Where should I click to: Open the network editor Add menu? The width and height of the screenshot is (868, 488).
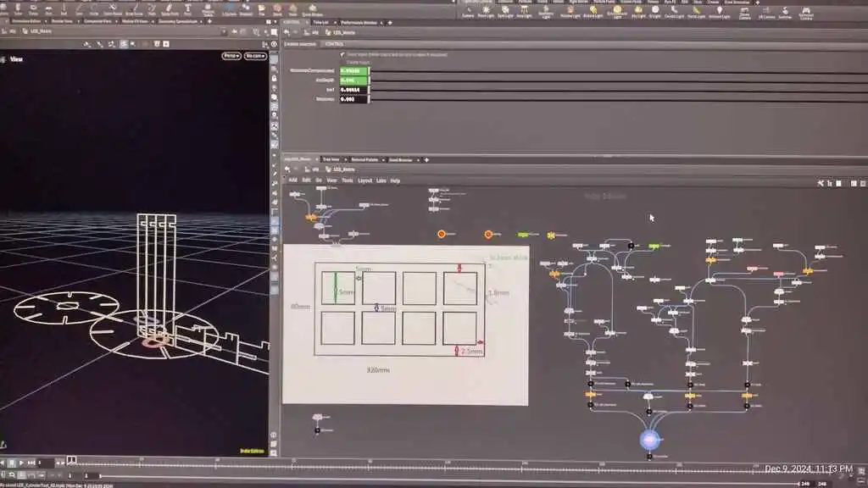pyautogui.click(x=292, y=180)
